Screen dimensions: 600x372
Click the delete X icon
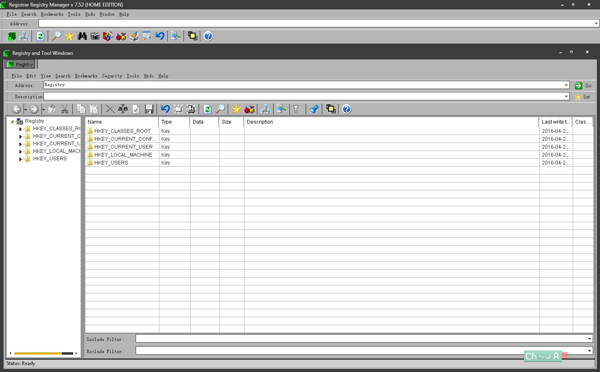(x=110, y=109)
